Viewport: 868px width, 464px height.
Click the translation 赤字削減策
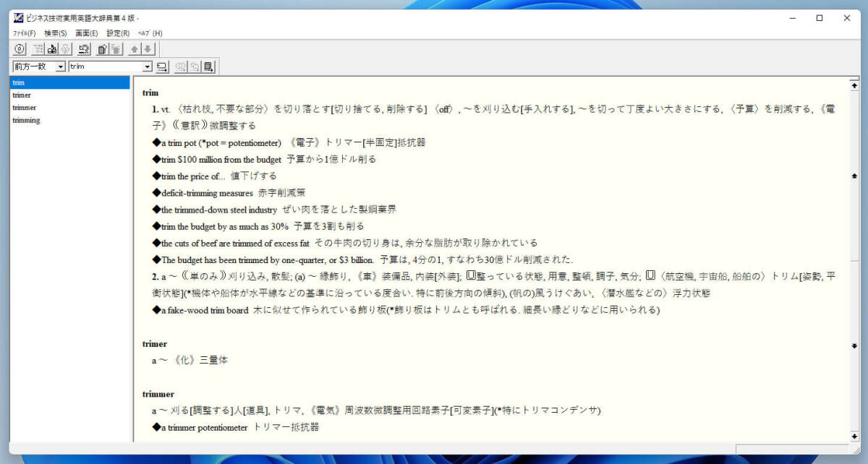pos(281,193)
